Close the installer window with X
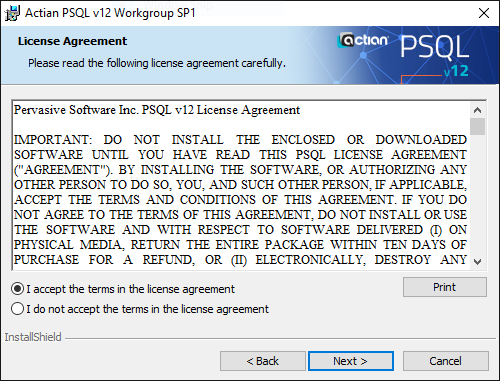The image size is (500, 381). (x=484, y=13)
